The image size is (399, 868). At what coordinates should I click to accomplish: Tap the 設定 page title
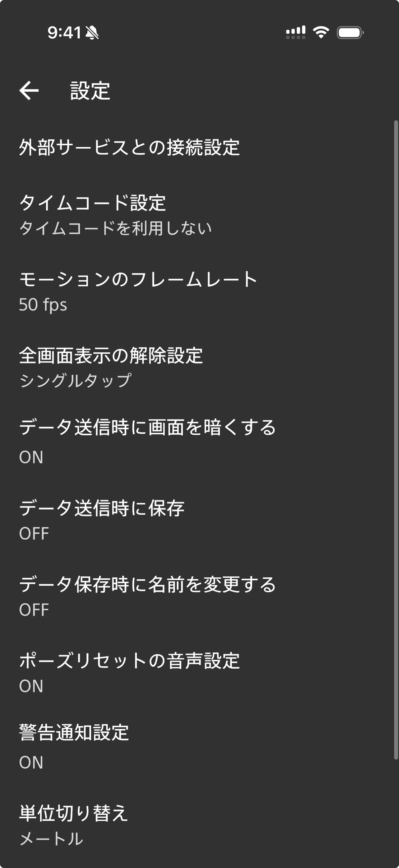[x=90, y=91]
